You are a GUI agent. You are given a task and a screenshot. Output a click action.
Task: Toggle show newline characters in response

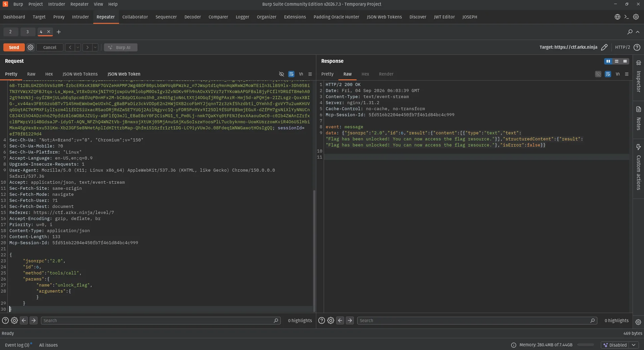coord(618,74)
